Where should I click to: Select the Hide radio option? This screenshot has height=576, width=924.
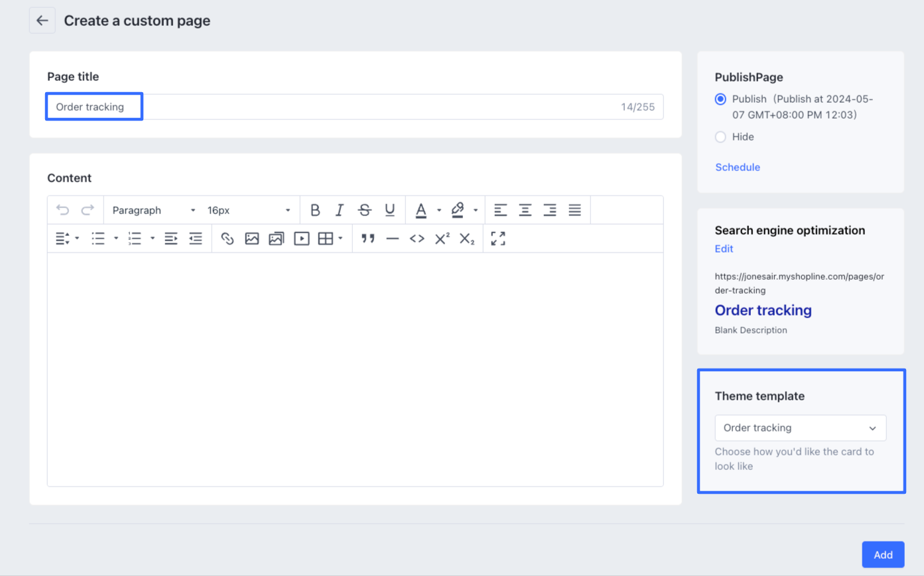[720, 137]
